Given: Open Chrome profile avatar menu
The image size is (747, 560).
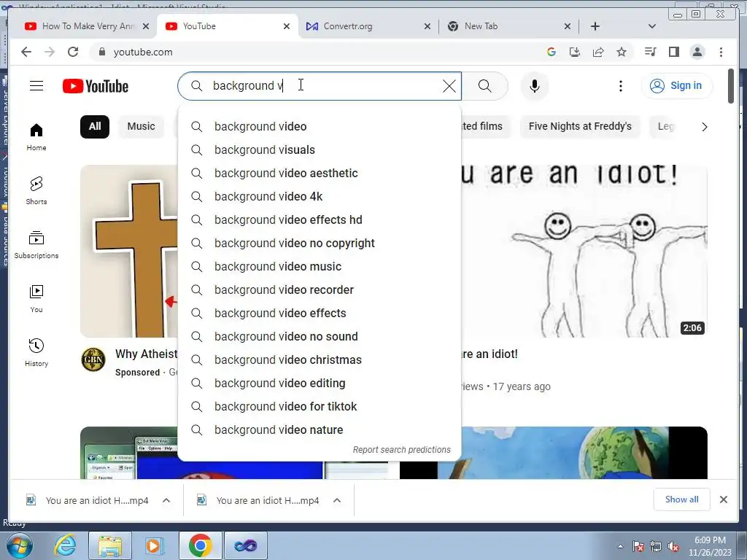Looking at the screenshot, I should pyautogui.click(x=697, y=52).
